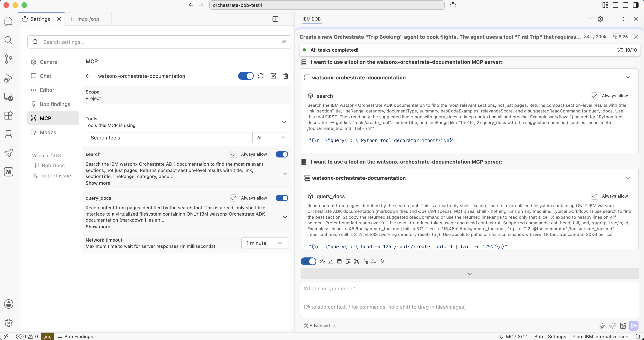Open the IBM BOB settings gear
Image resolution: width=644 pixels, height=340 pixels.
[600, 19]
